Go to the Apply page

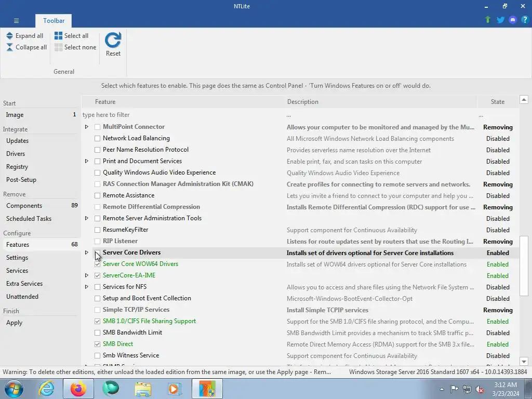[41, 323]
